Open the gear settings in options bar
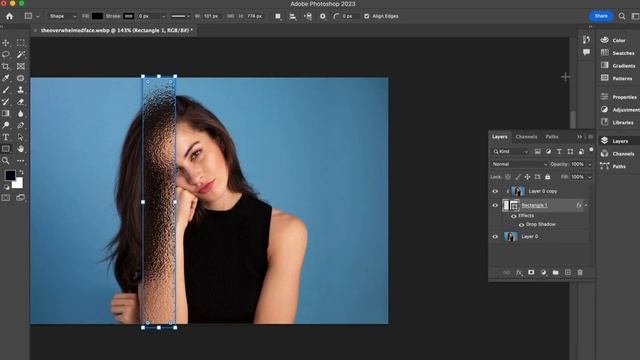Image resolution: width=640 pixels, height=360 pixels. click(323, 16)
